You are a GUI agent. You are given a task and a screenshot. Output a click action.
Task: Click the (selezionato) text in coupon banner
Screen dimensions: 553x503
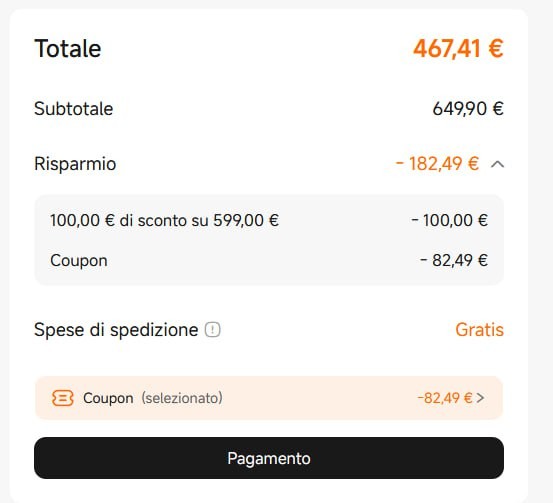pos(182,398)
